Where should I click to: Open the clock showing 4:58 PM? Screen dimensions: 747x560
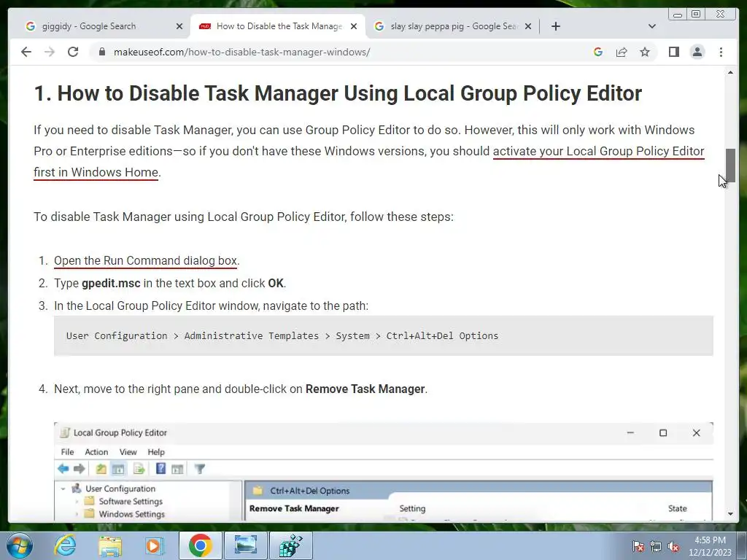[710, 546]
